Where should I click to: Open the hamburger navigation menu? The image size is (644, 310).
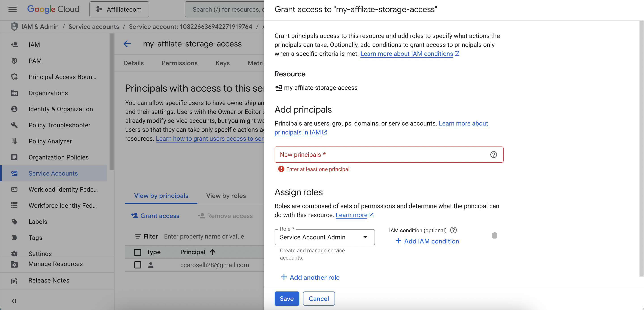pos(13,9)
